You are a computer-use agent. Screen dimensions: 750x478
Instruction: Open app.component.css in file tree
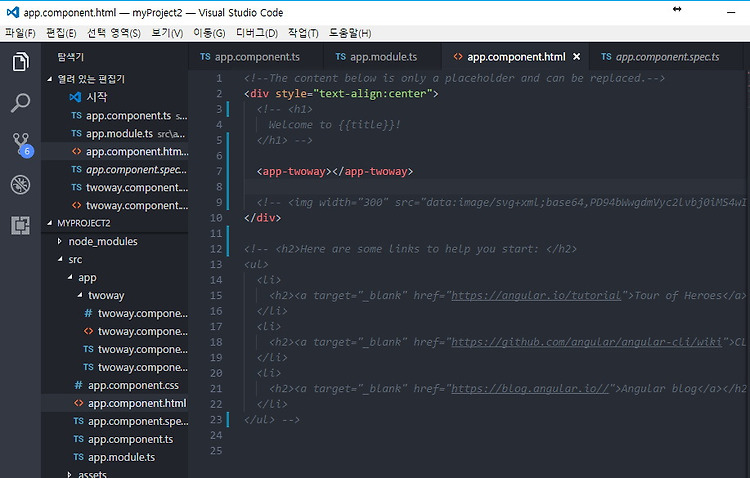(115, 385)
